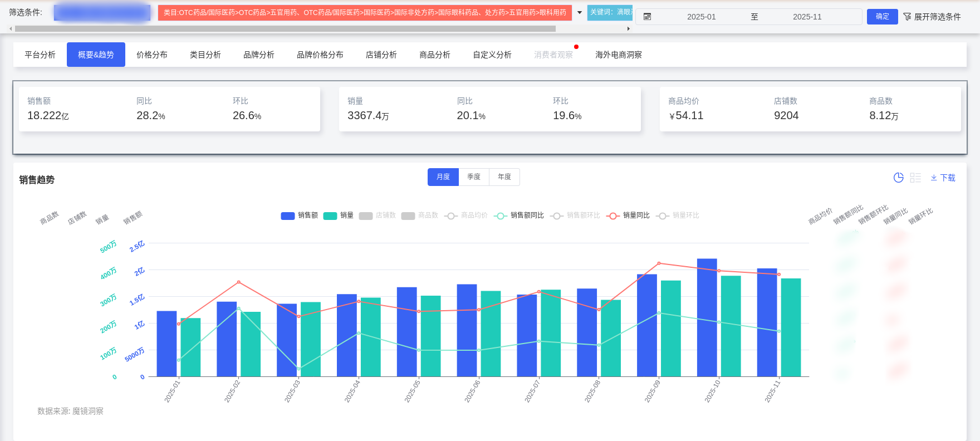Screen dimensions: 980x441
Task: Select the 季度 quarterly view button
Action: (474, 177)
